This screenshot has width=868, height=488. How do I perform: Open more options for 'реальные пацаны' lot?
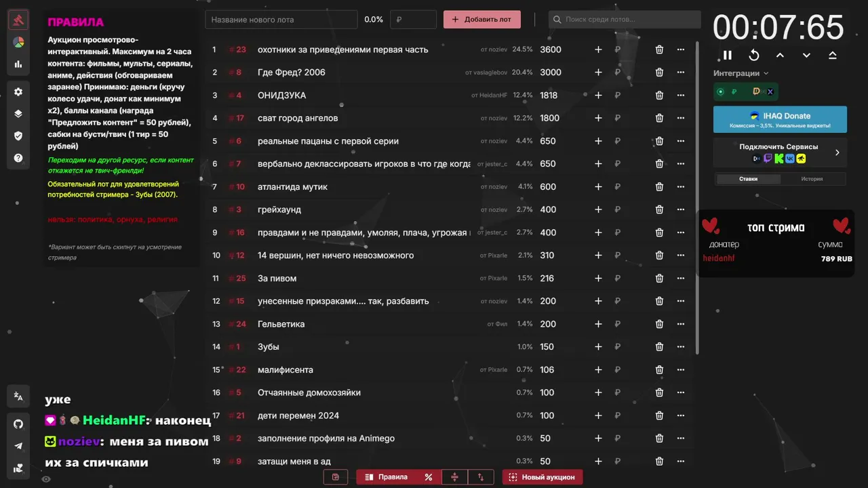point(681,141)
